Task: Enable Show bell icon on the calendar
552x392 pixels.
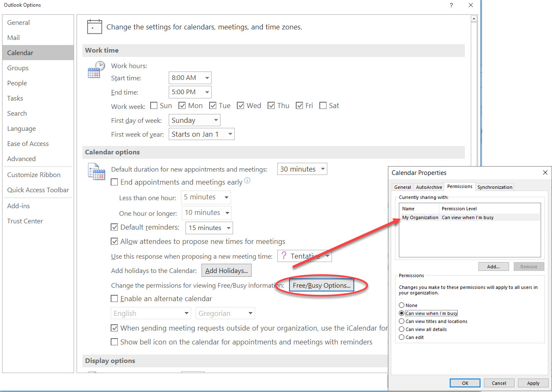Action: (x=114, y=342)
